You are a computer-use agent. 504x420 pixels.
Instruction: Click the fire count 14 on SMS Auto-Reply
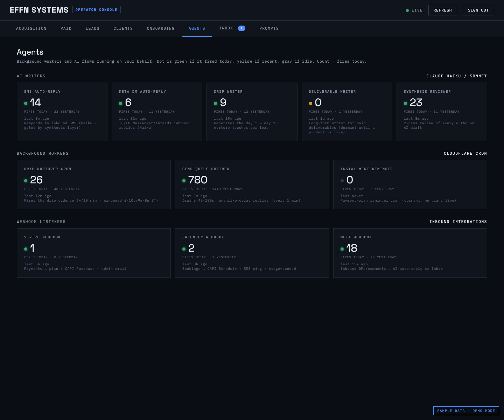click(x=35, y=103)
